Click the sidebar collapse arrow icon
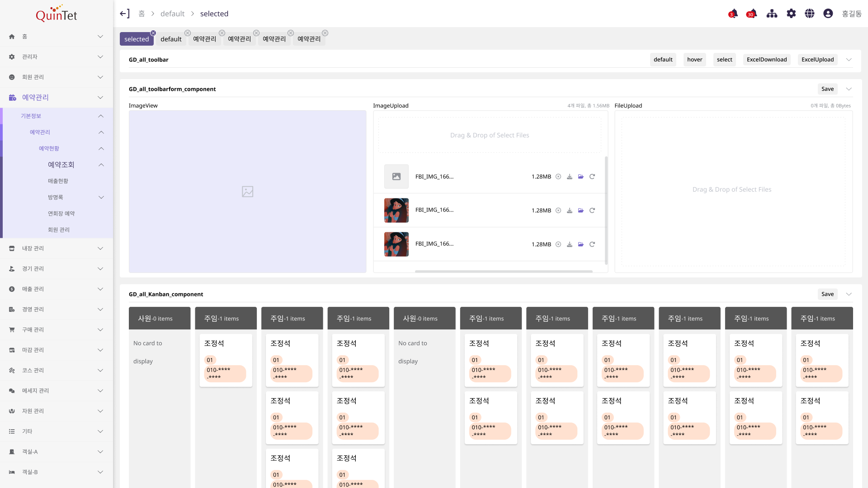The image size is (868, 488). coord(124,14)
